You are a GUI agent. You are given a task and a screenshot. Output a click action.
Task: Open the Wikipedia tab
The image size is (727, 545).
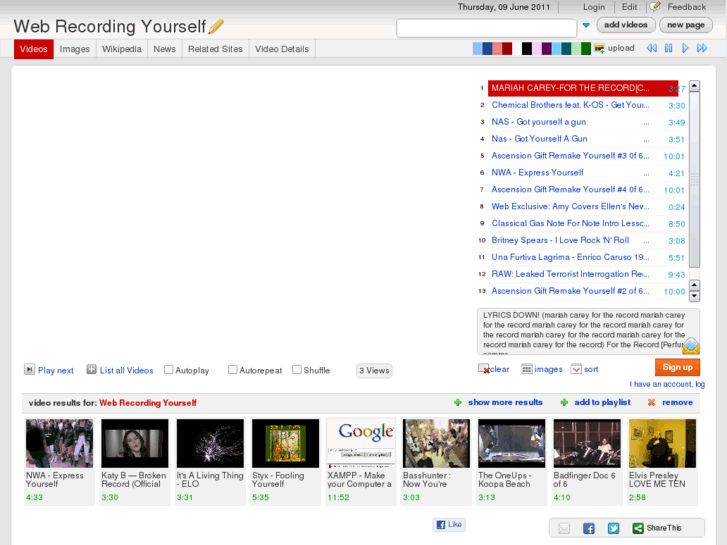(x=121, y=49)
